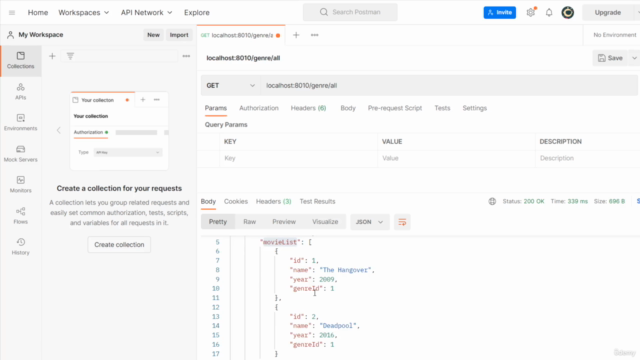Switch to the response Body tab
The height and width of the screenshot is (360, 640).
[x=208, y=202]
